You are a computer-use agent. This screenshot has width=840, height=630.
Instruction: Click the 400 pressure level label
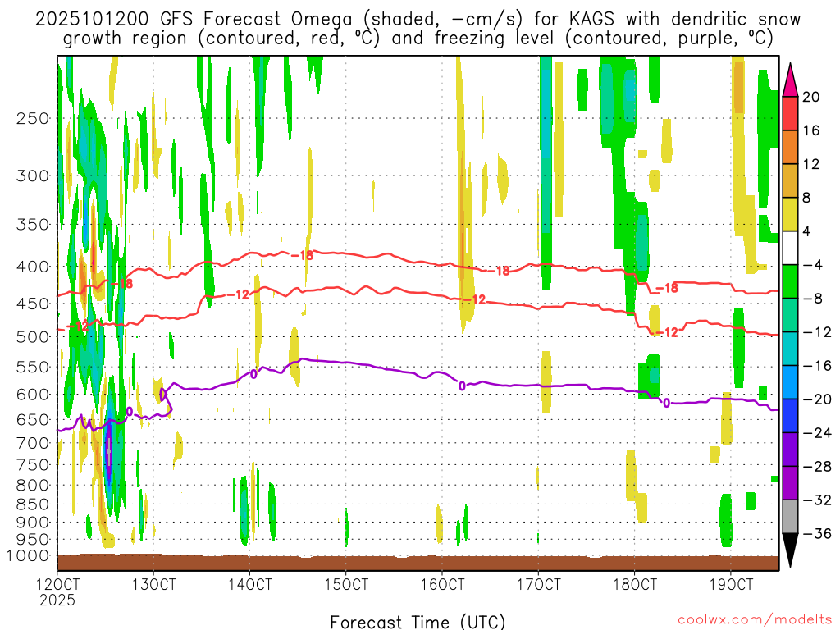click(x=33, y=267)
